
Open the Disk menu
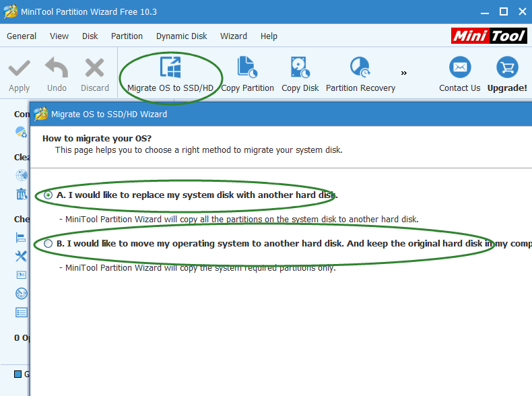90,36
